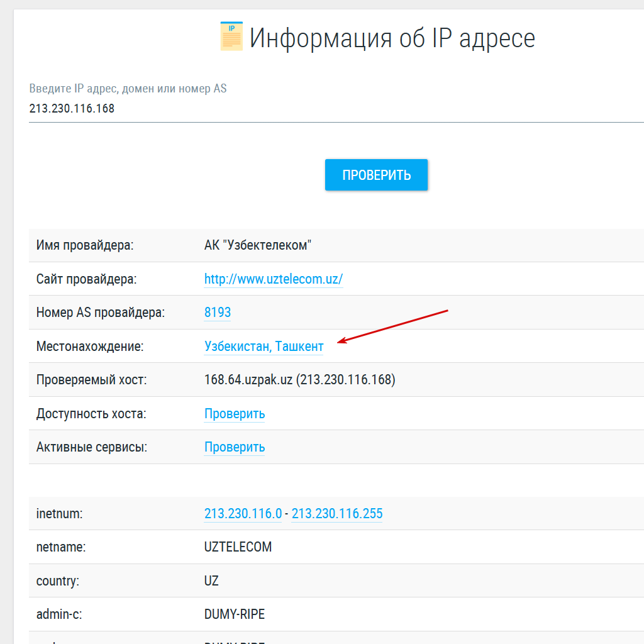This screenshot has width=644, height=644.
Task: Click the netname value UZTELECOM
Action: (x=238, y=547)
